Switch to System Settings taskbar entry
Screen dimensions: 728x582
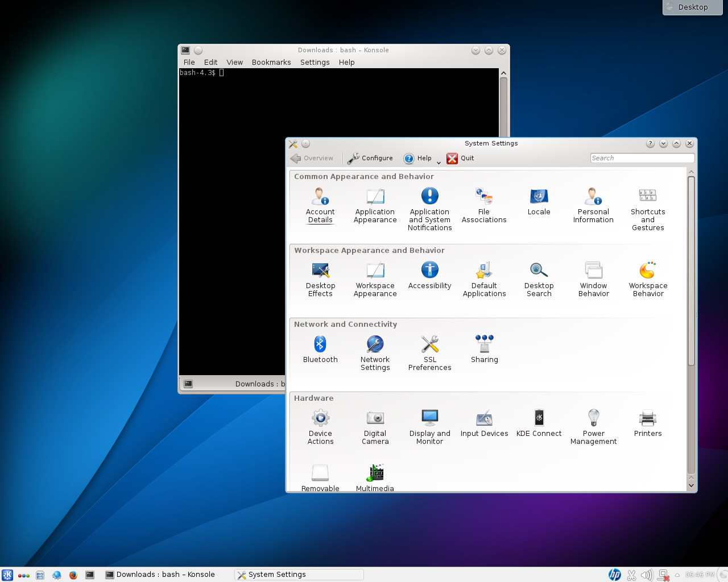tap(299, 575)
